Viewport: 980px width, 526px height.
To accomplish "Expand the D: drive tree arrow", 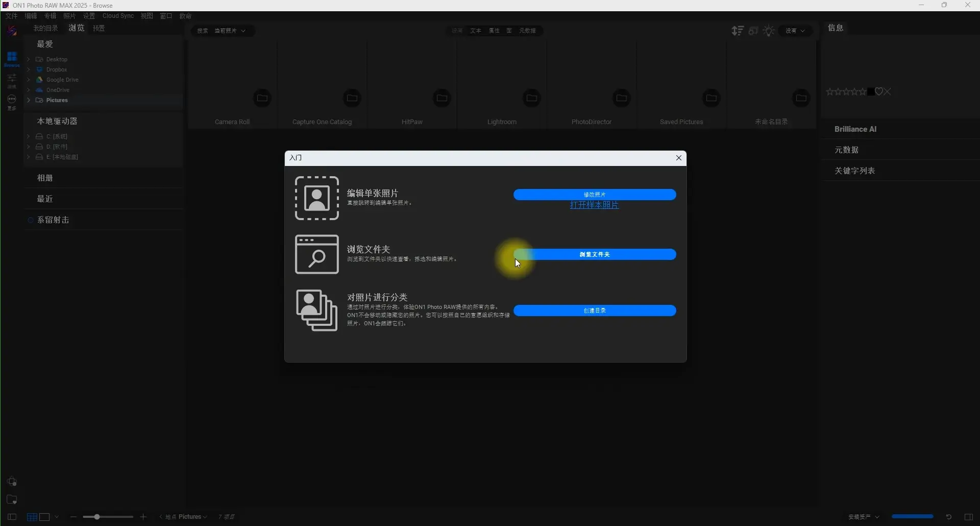I will pyautogui.click(x=29, y=147).
